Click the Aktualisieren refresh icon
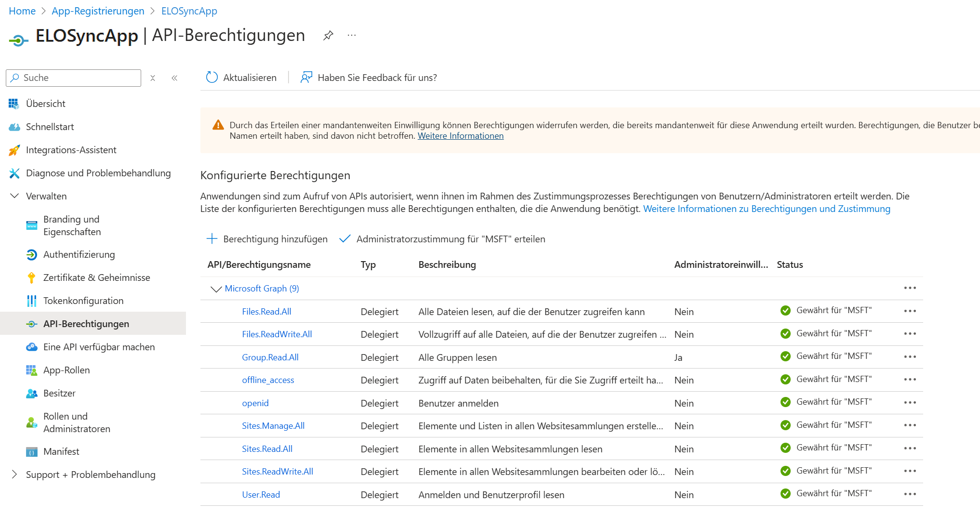 point(212,77)
